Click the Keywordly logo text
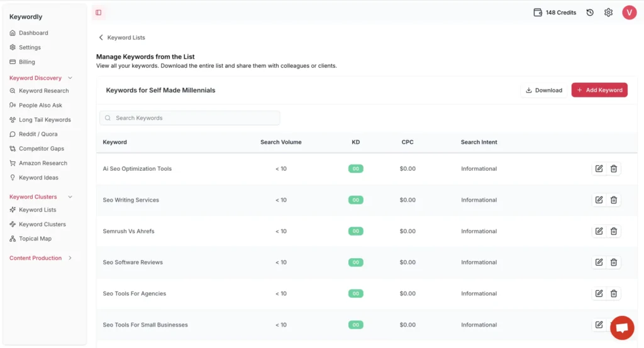 pos(26,17)
